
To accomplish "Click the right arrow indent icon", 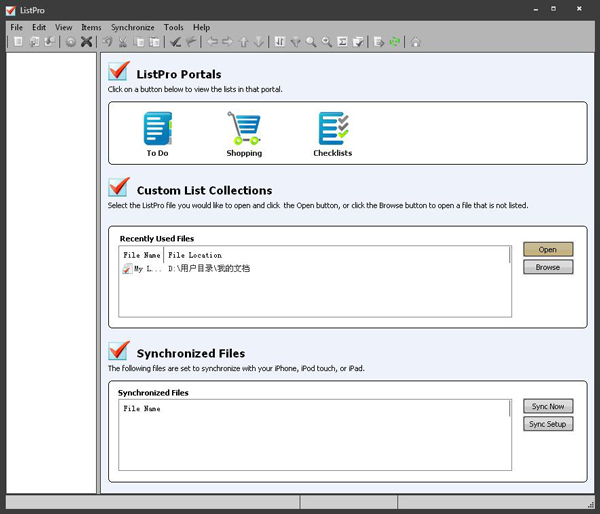I will [x=228, y=41].
